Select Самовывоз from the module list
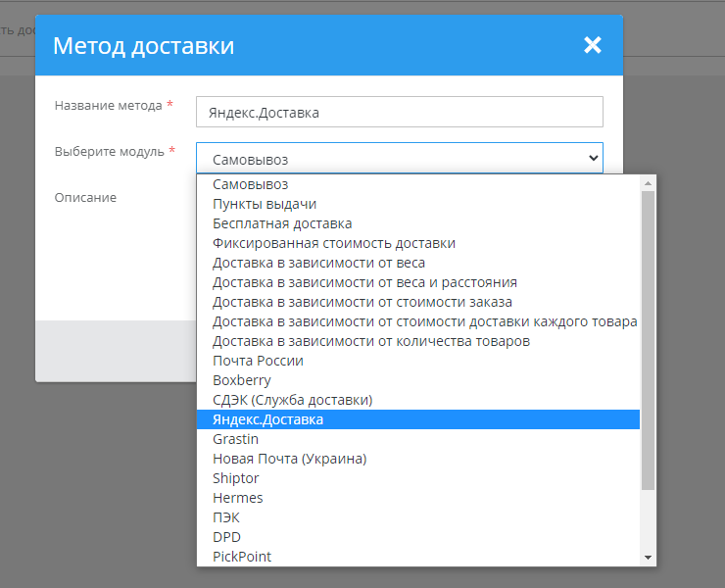The image size is (725, 588). point(251,184)
